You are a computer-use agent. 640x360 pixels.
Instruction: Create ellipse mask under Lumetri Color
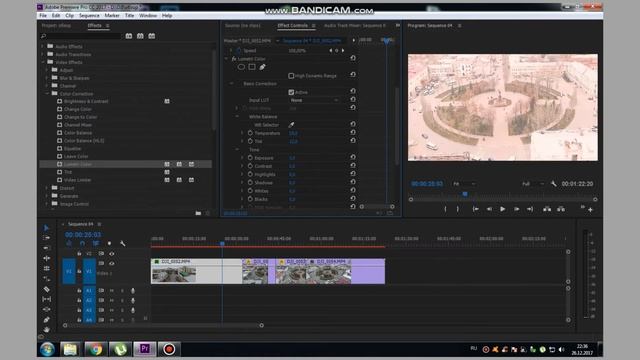coord(241,67)
